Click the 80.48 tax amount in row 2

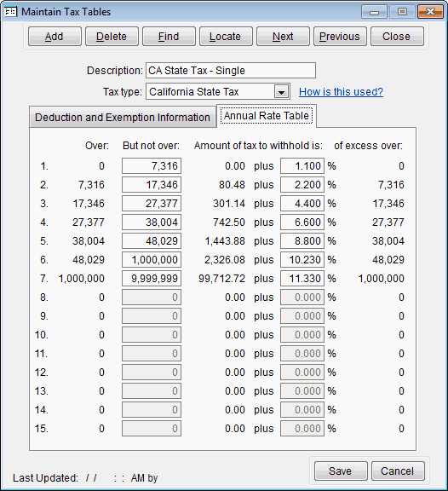[232, 185]
